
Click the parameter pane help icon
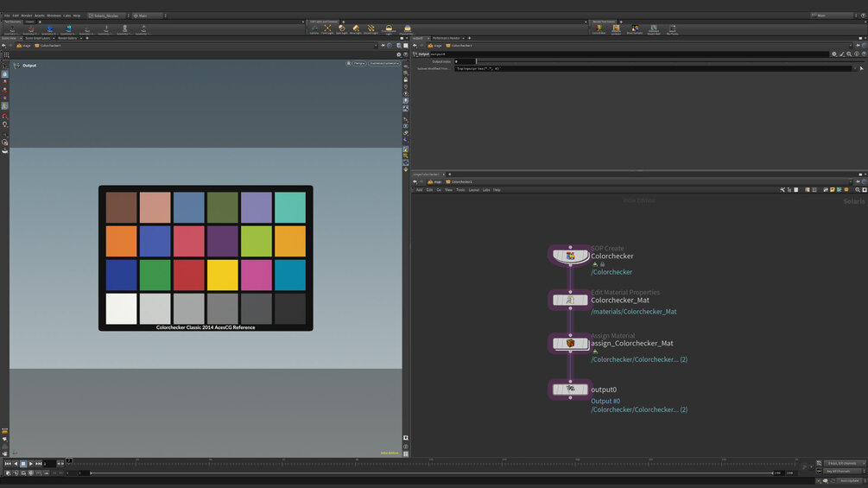point(865,54)
